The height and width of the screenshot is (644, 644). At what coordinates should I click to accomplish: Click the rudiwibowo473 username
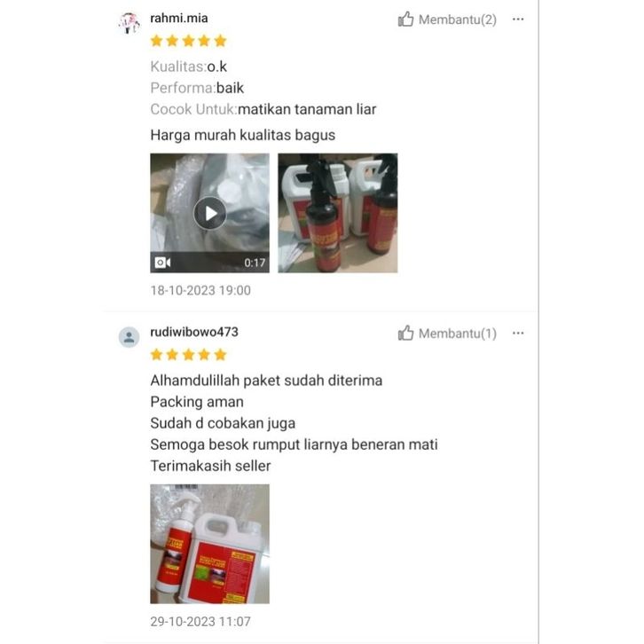click(x=194, y=332)
